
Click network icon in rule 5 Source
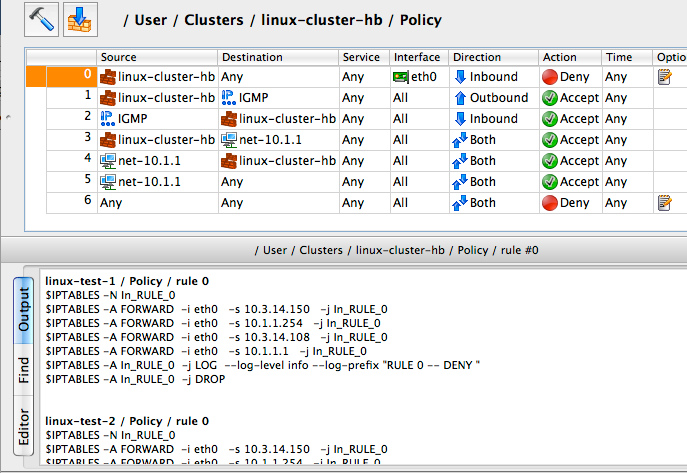(108, 182)
